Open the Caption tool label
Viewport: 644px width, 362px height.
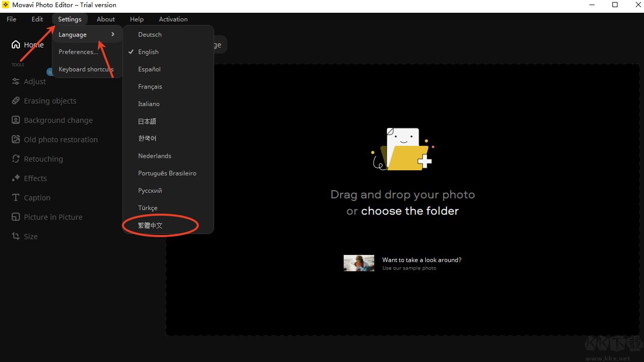(37, 198)
